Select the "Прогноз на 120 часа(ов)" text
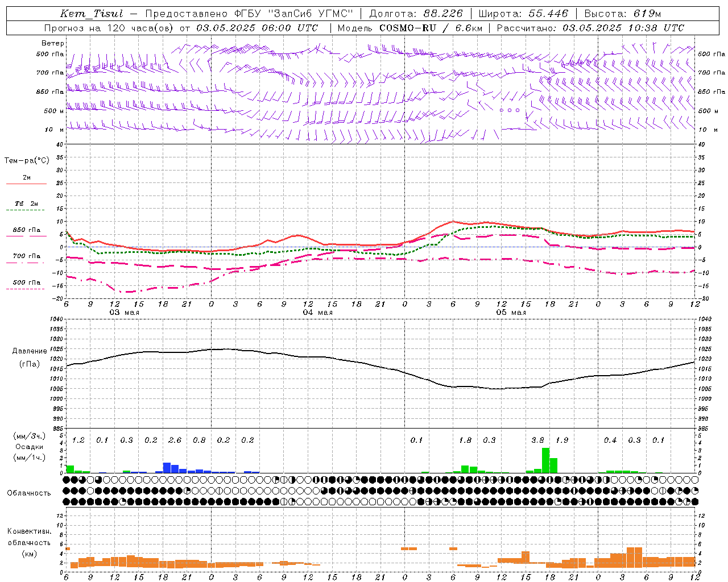The image size is (728, 582). point(109,28)
